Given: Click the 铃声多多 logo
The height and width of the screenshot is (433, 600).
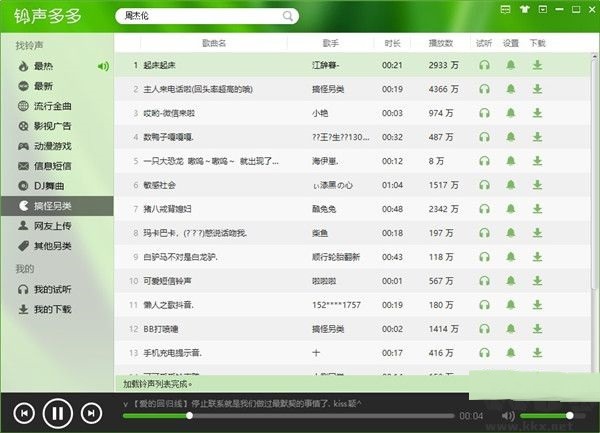Looking at the screenshot, I should (x=48, y=16).
